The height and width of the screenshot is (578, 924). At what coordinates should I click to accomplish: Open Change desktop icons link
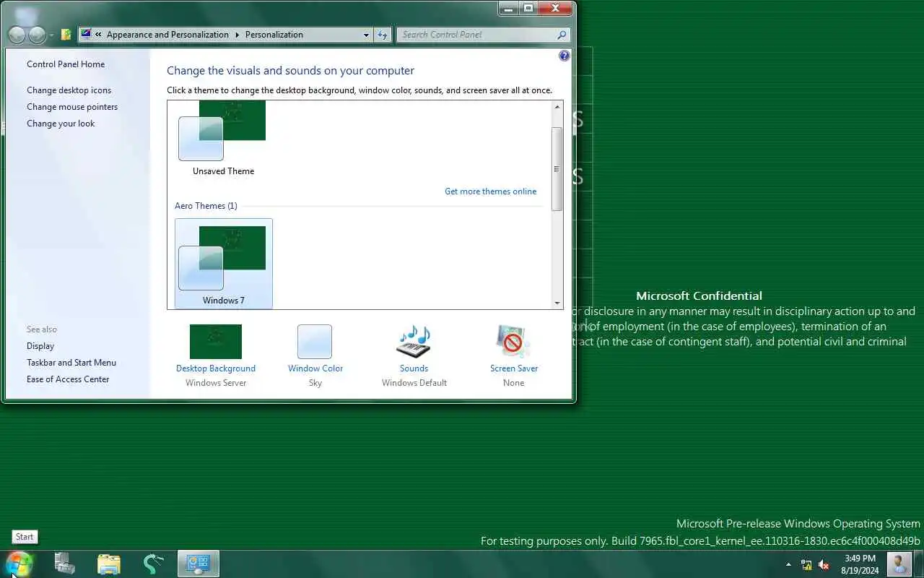(69, 90)
